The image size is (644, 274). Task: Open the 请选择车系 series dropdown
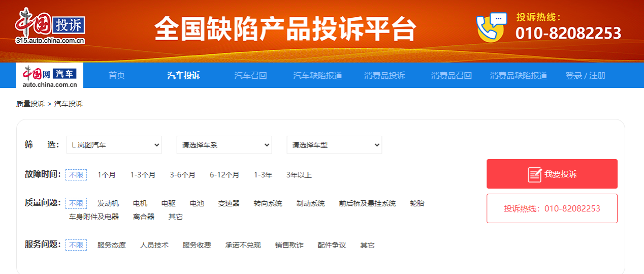point(224,145)
